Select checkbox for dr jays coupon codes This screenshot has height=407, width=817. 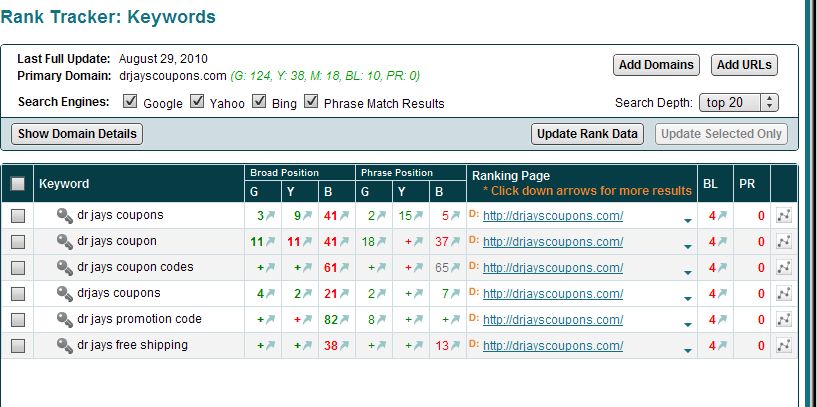pos(18,268)
